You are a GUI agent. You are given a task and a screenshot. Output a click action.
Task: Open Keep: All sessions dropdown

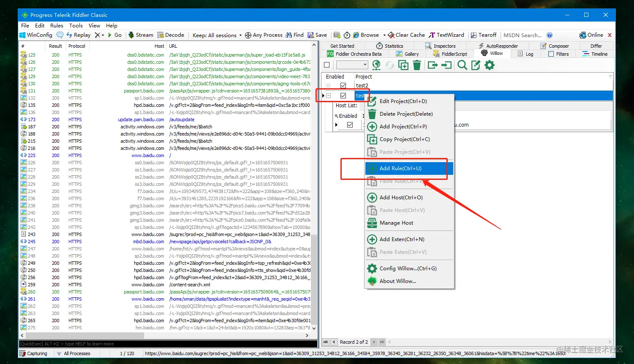pyautogui.click(x=217, y=35)
